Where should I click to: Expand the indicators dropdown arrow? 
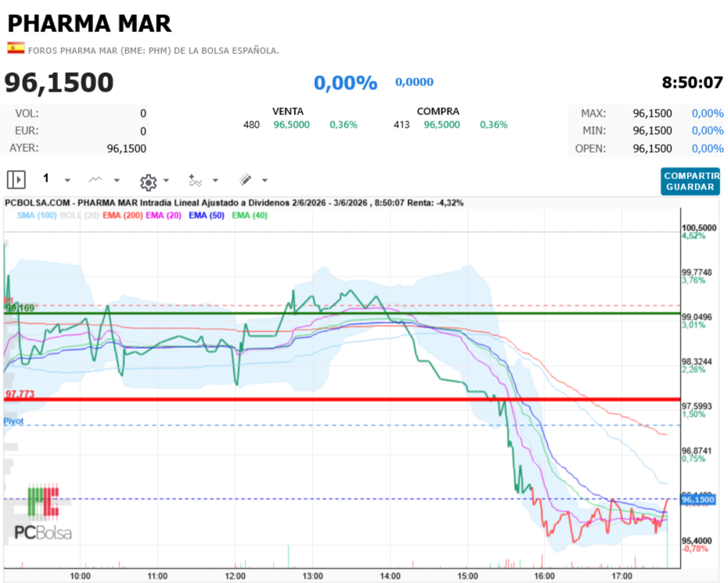215,180
